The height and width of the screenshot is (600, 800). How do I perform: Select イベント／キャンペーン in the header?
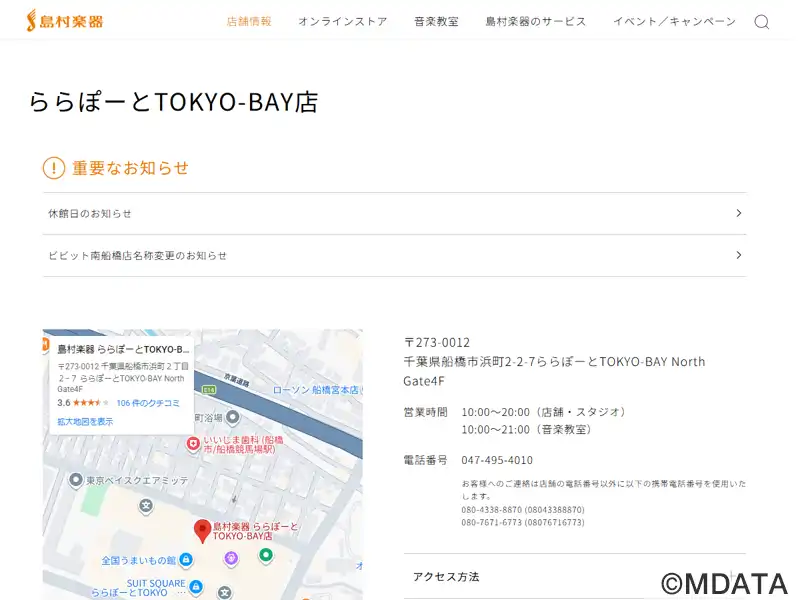coord(674,22)
